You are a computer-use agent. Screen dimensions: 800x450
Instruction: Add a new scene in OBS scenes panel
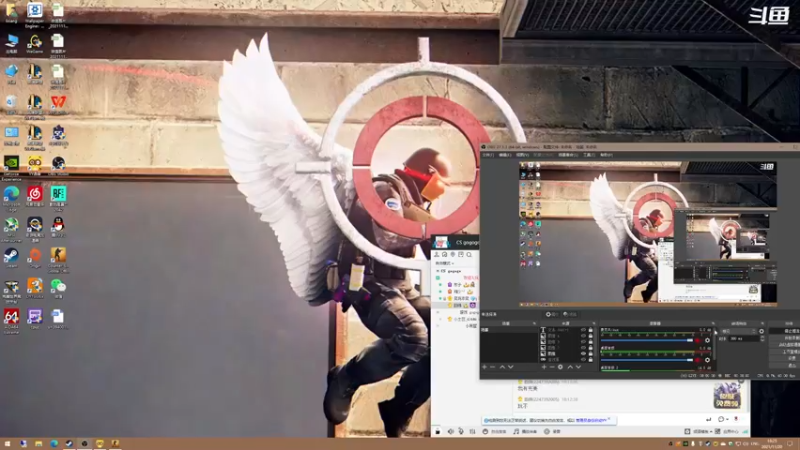coord(484,367)
